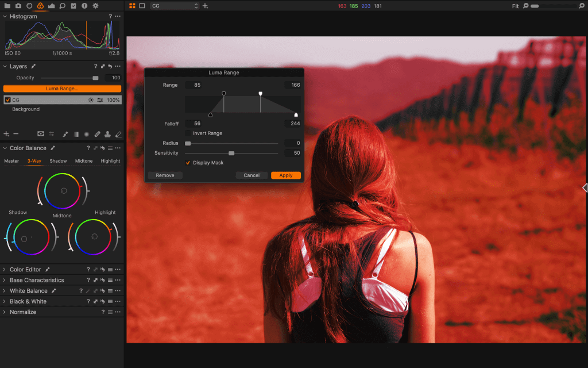Select the Radial Gradient Mask tool
The height and width of the screenshot is (368, 588).
86,134
